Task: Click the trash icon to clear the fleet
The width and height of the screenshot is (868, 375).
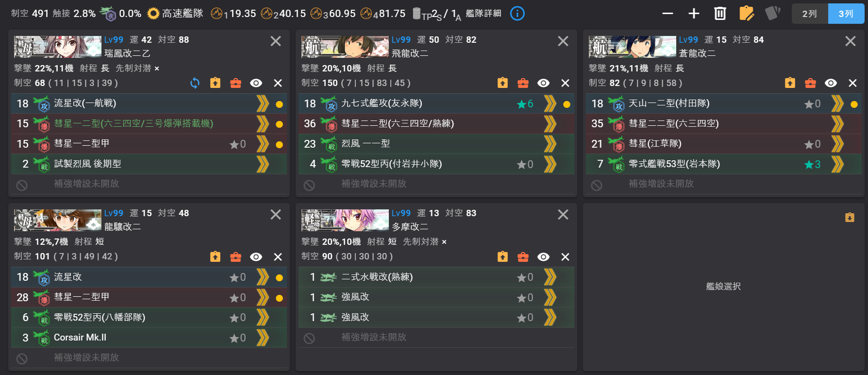Action: click(720, 13)
